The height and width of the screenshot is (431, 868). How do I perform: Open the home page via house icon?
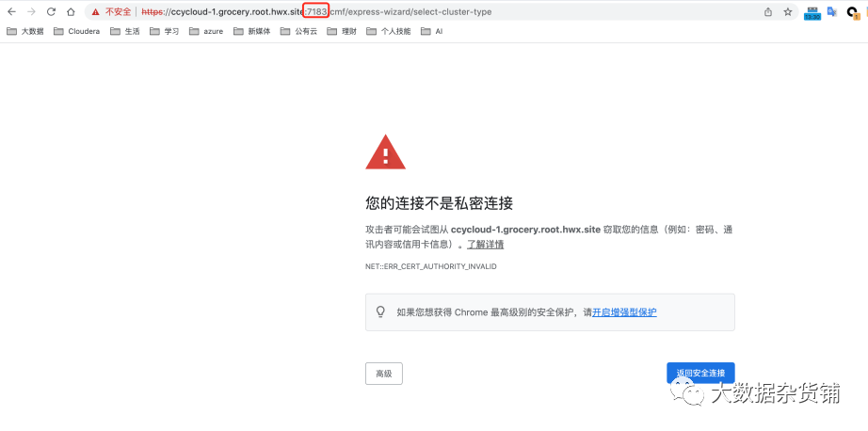[x=71, y=11]
